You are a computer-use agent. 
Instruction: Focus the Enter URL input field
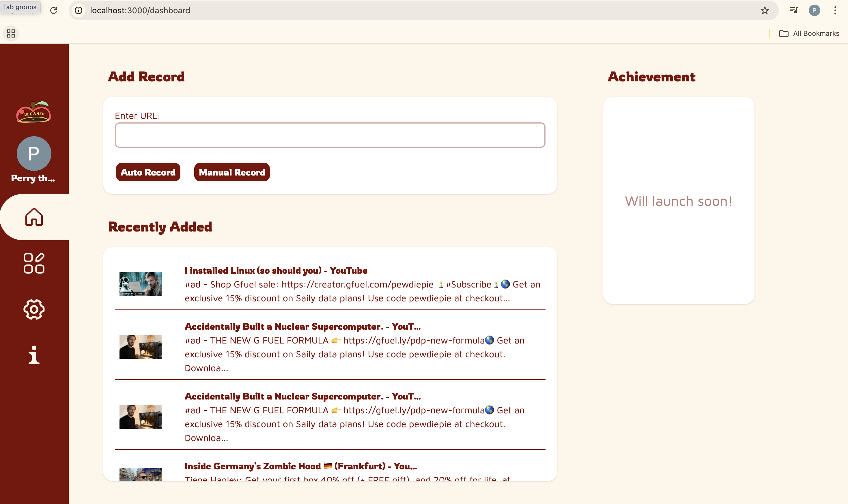(x=330, y=135)
